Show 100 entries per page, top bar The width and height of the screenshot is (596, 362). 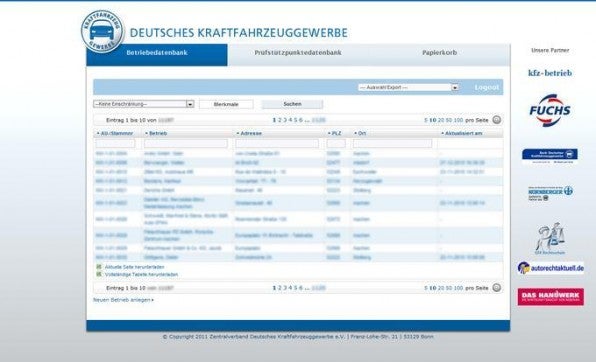pos(459,120)
